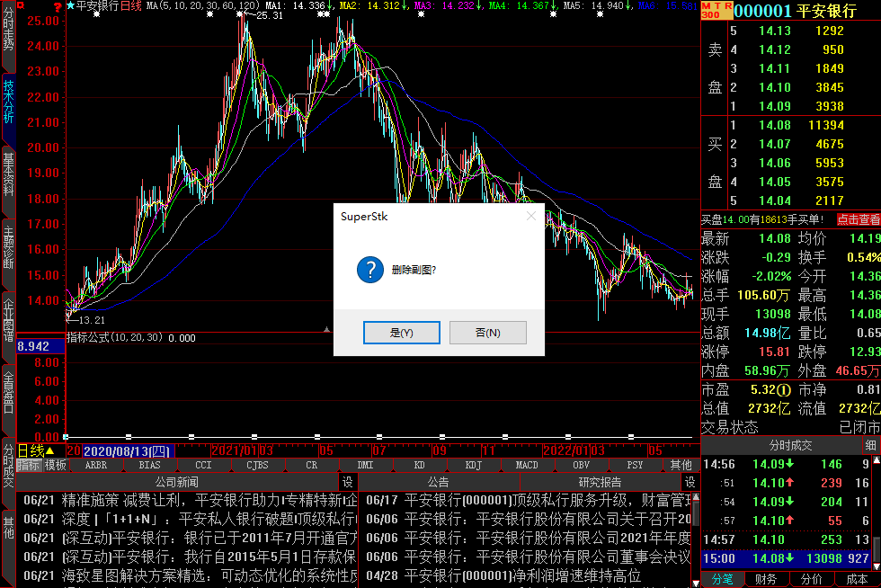Open news 海致星图解决方案精选 headline

pos(191,576)
